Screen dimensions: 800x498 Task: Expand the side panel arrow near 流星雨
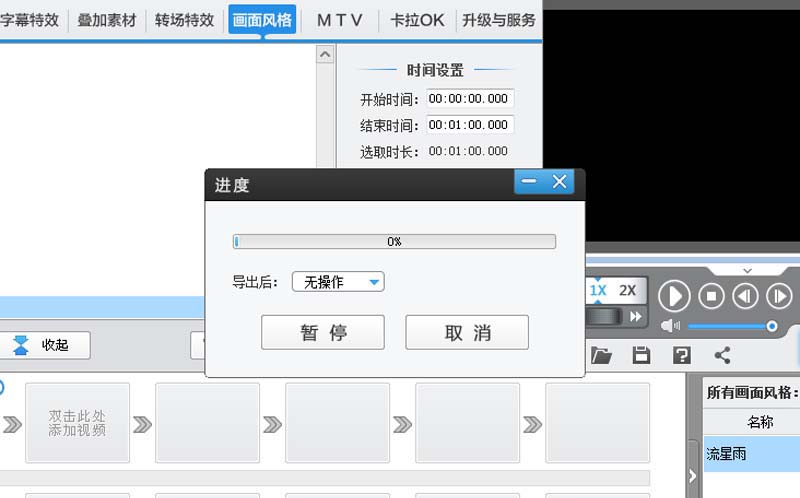click(692, 476)
